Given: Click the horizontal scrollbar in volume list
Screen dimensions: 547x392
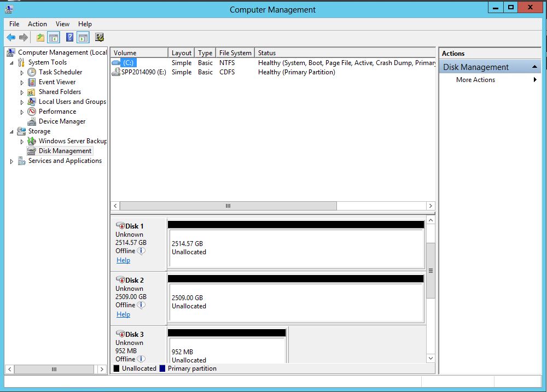Looking at the screenshot, I should pos(228,206).
